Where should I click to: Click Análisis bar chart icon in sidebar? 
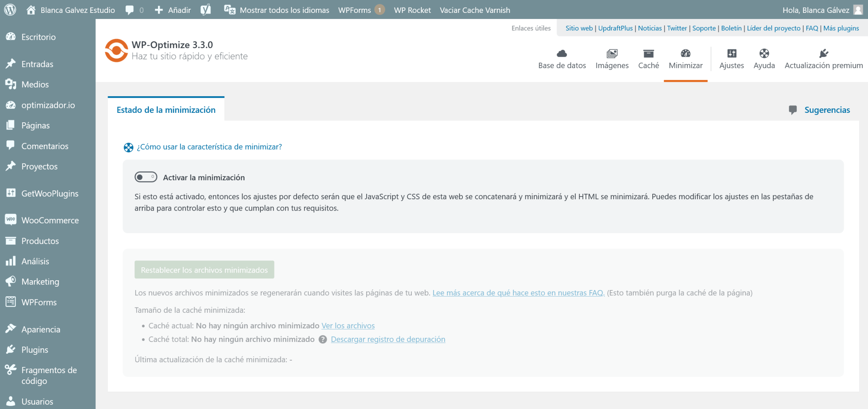point(11,261)
